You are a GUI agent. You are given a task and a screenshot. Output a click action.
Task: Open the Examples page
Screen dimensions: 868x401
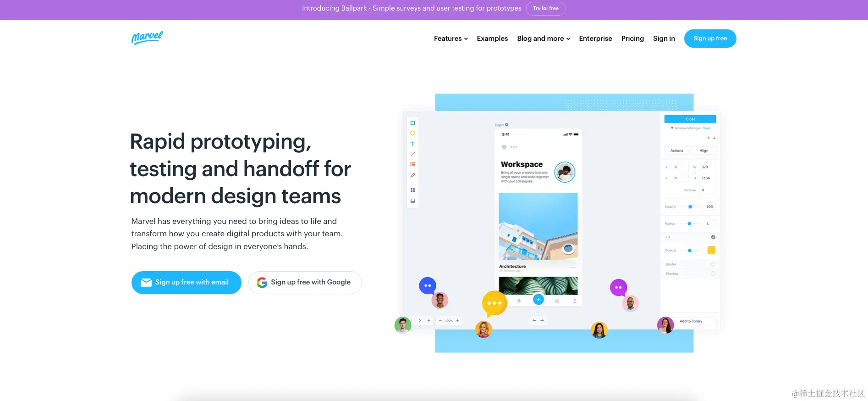click(492, 39)
